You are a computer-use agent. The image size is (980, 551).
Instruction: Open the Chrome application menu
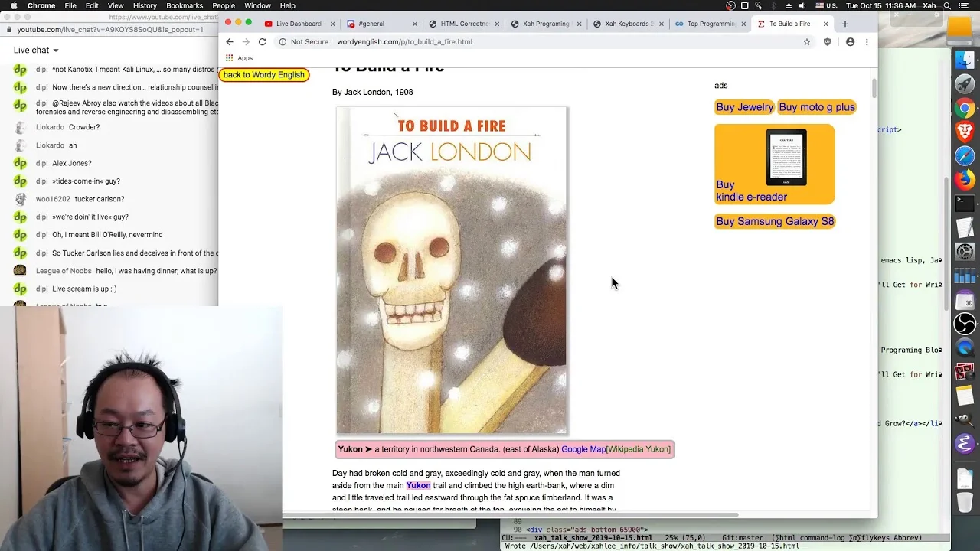(41, 5)
